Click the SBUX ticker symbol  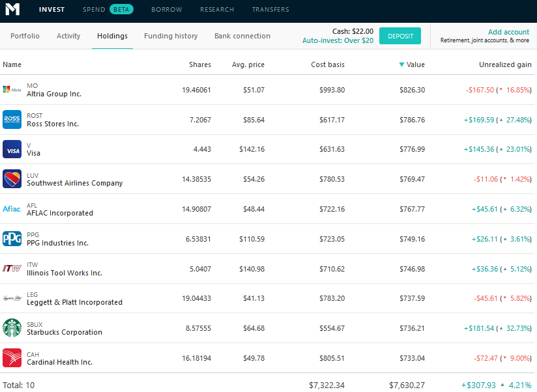pos(35,325)
